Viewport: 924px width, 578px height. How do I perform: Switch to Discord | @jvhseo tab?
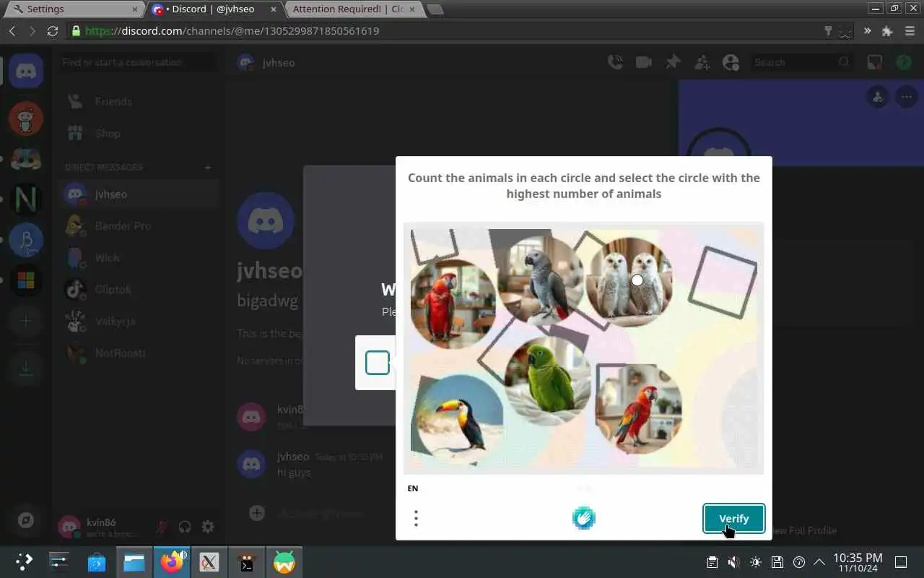(x=215, y=9)
